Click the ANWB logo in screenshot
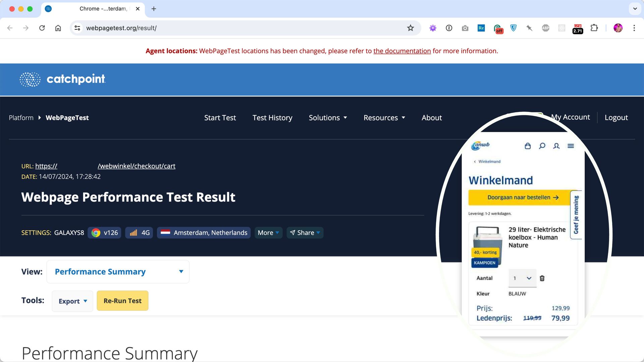 (x=480, y=145)
